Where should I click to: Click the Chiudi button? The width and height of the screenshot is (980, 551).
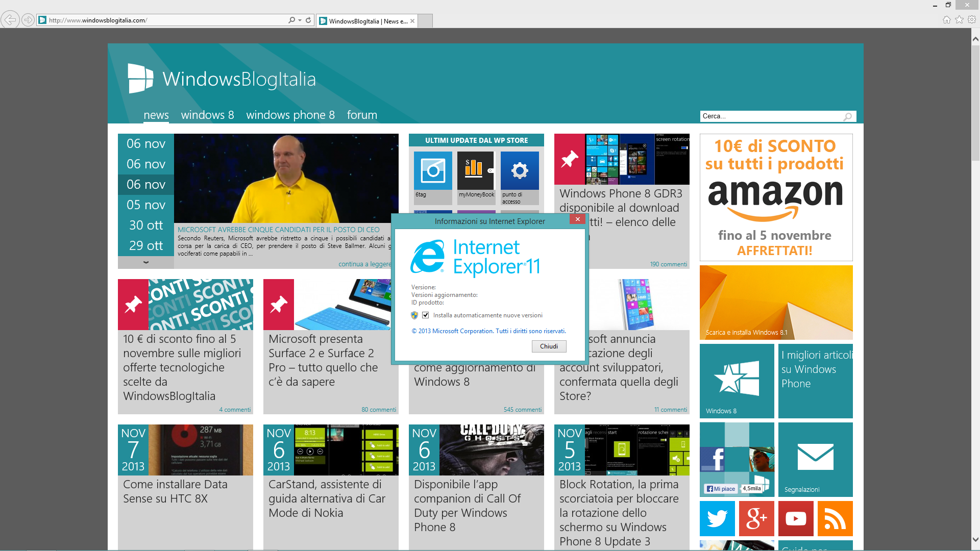(x=549, y=346)
